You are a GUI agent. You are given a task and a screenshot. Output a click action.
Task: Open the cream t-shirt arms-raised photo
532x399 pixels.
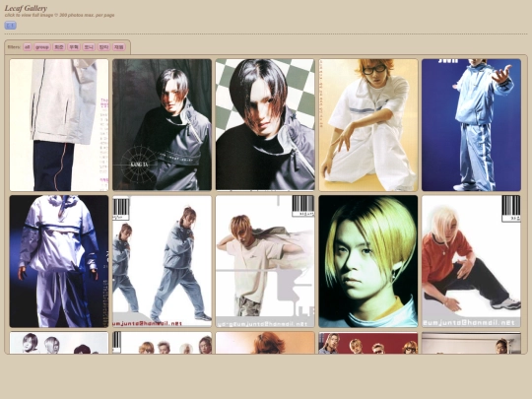click(265, 261)
